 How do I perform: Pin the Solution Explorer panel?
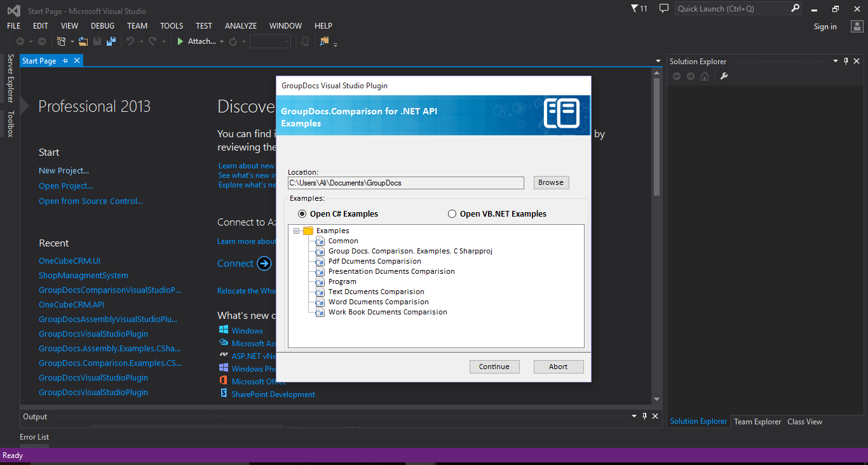(x=846, y=61)
